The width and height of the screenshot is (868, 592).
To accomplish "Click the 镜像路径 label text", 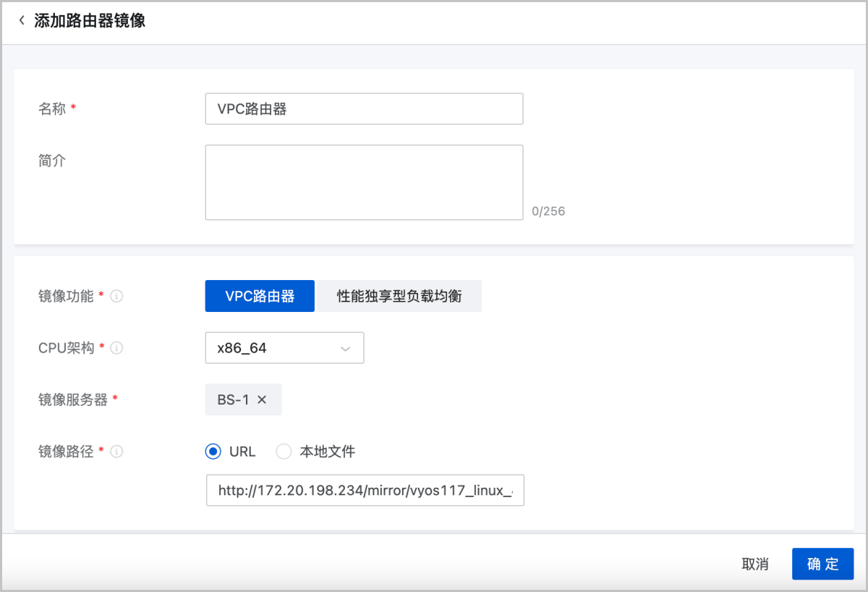I will 66,452.
